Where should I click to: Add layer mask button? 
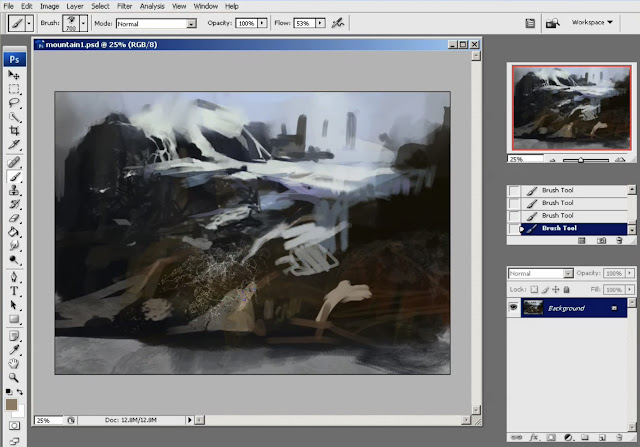(551, 438)
